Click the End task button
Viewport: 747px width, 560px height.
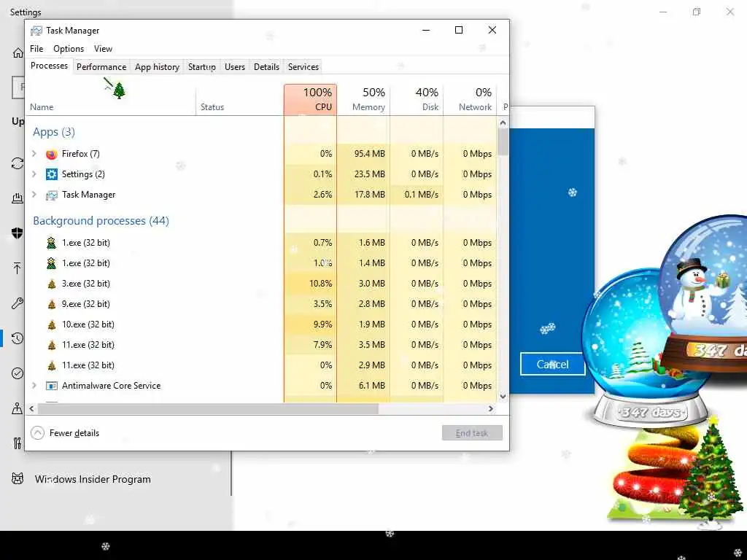coord(472,433)
